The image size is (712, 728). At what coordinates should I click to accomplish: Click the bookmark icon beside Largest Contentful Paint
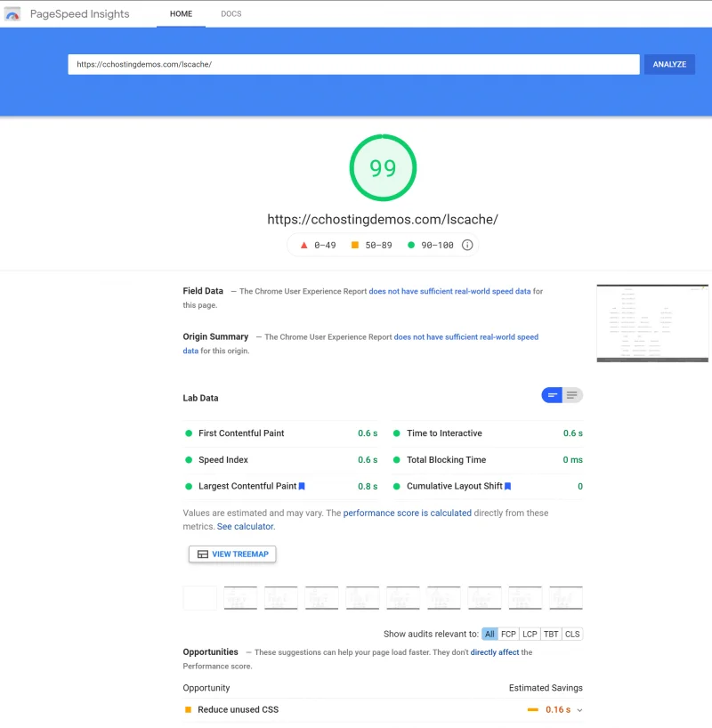[302, 486]
